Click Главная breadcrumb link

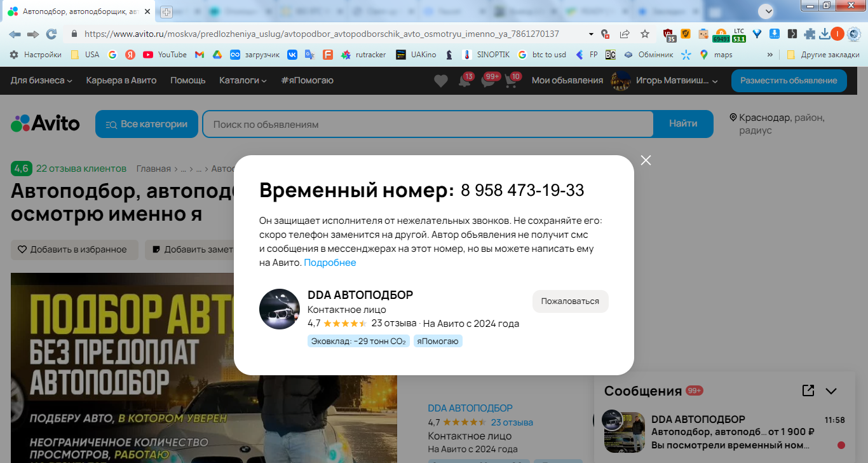coord(154,169)
